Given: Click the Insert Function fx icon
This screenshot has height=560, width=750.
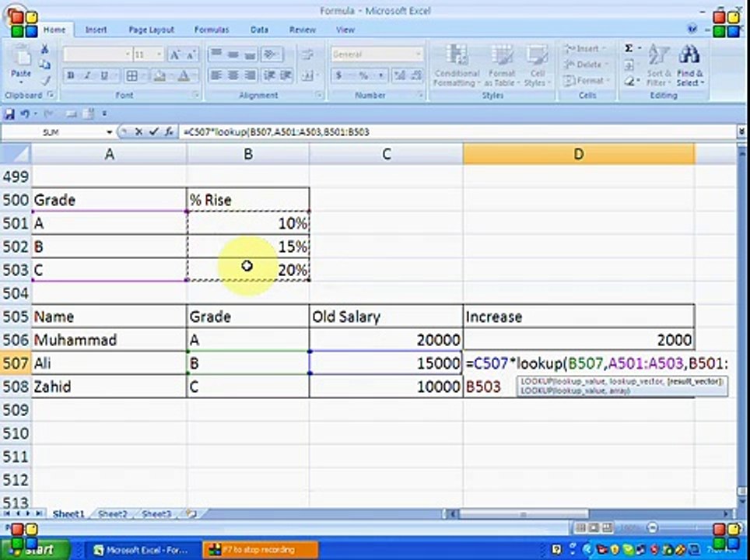Looking at the screenshot, I should tap(168, 132).
